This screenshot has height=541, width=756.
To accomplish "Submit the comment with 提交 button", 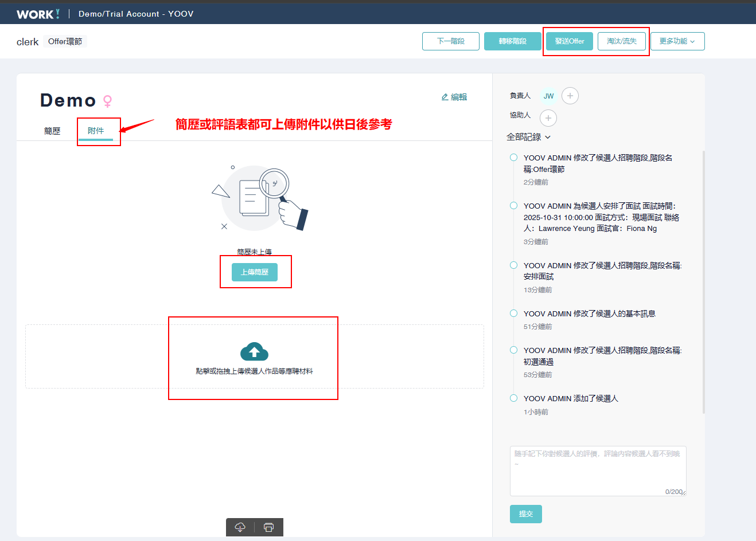I will 525,514.
